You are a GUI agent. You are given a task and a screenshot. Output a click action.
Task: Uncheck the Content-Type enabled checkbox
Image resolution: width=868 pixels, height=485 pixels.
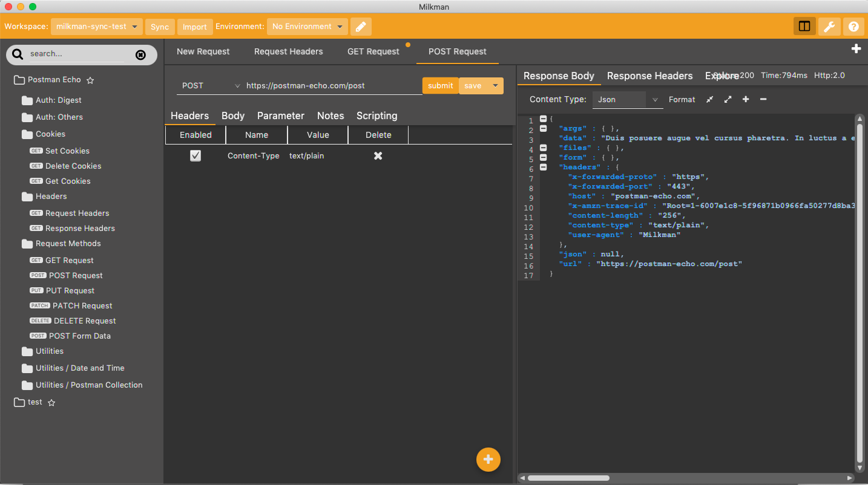point(196,156)
